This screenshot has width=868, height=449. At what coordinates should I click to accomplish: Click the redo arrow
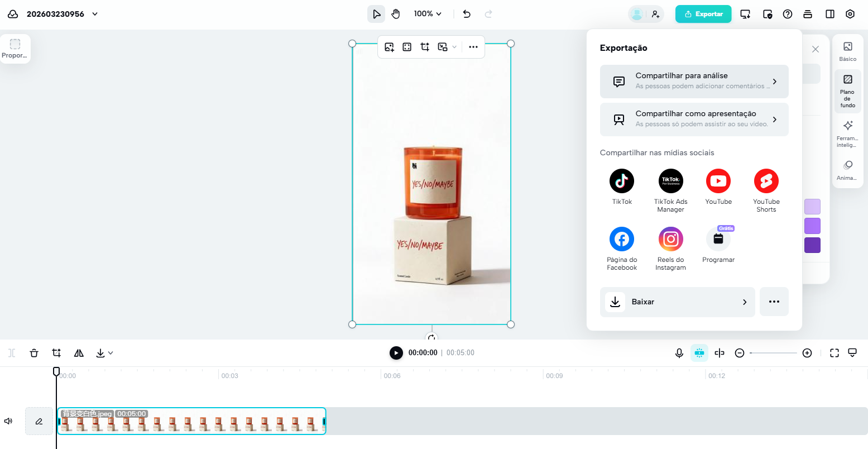tap(488, 14)
